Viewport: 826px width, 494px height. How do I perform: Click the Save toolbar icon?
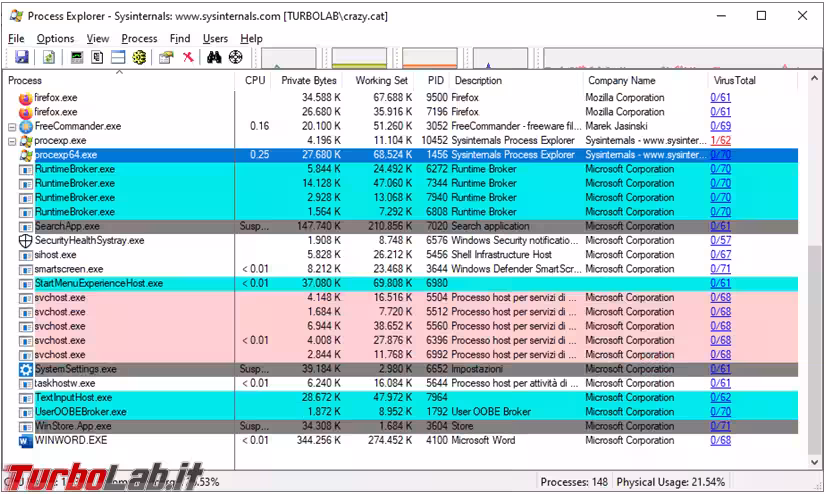(x=21, y=58)
